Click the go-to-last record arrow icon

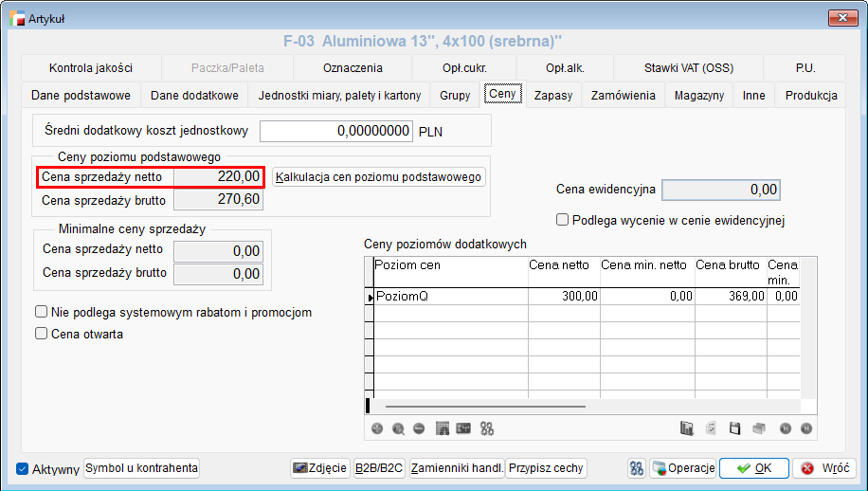806,428
